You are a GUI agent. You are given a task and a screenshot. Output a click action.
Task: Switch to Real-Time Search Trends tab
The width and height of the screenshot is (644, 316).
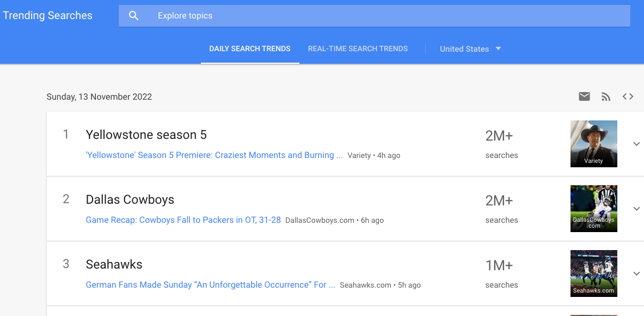358,48
